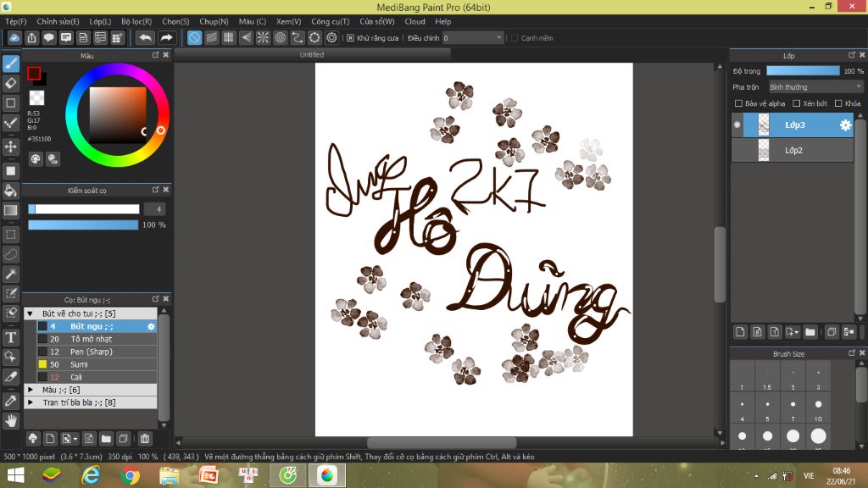868x488 pixels.
Task: Collapse the Bút vẽ cho tui brush group
Action: (31, 313)
